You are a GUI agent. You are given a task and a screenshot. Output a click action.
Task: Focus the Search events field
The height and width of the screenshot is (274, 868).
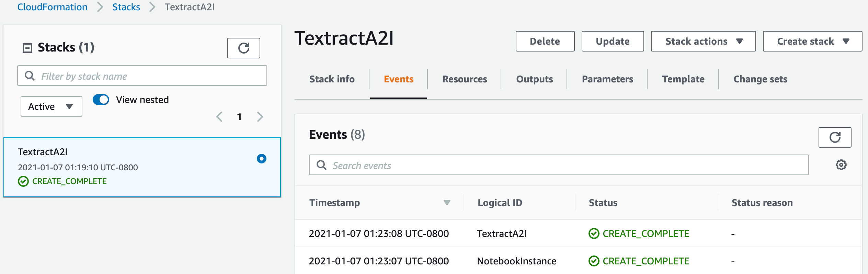[x=559, y=165]
